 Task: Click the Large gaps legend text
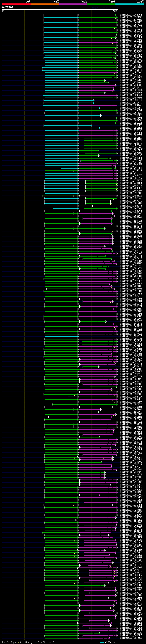point(10,642)
